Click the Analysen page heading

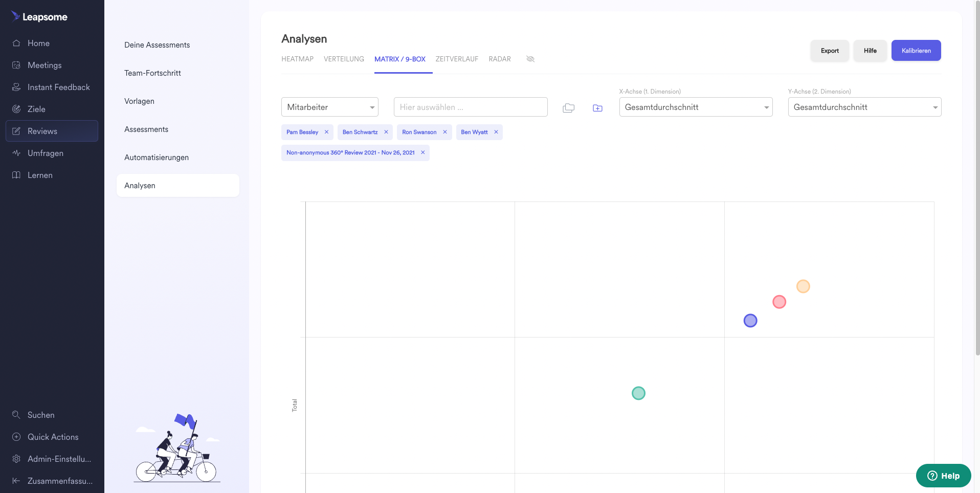click(x=304, y=39)
